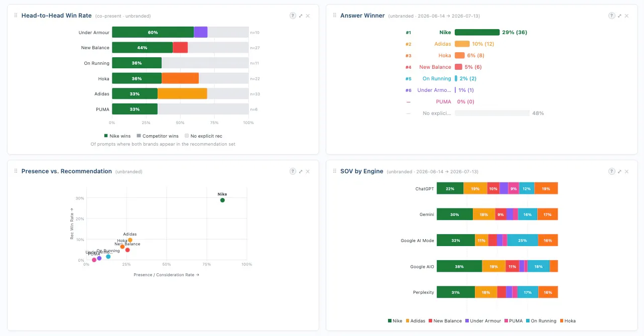Click the orange Hoka scatter point
Image resolution: width=644 pixels, height=336 pixels.
click(x=122, y=247)
